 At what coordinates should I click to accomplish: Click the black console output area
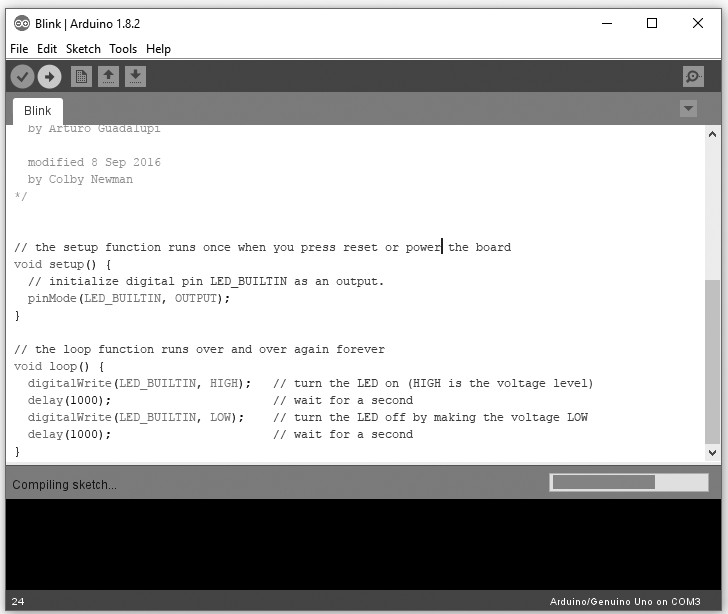(364, 544)
